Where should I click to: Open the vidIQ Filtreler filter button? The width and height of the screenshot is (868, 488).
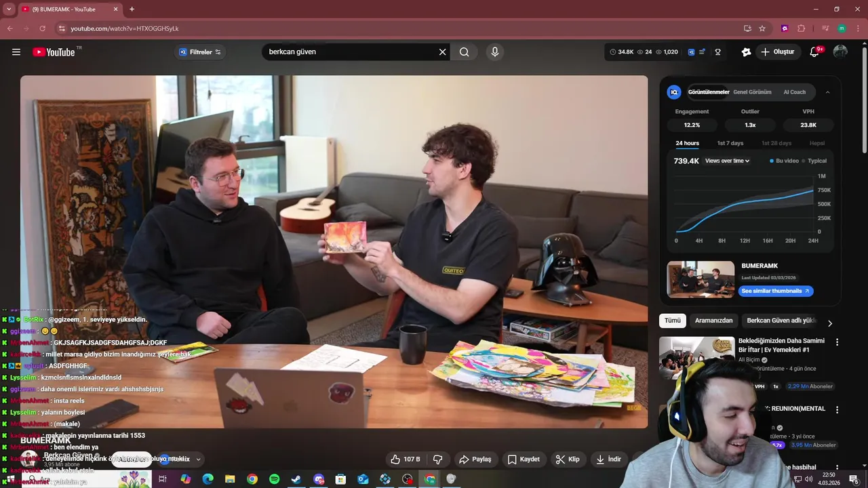pos(200,52)
